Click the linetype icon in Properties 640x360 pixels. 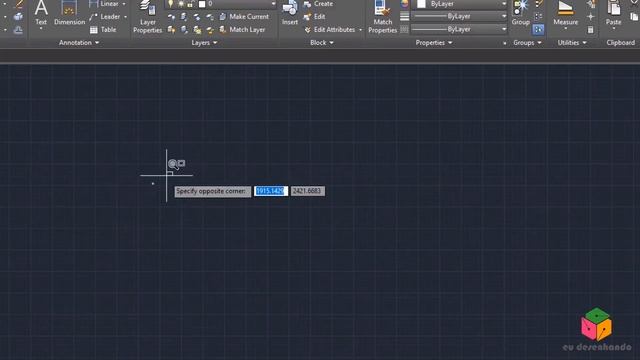point(404,29)
